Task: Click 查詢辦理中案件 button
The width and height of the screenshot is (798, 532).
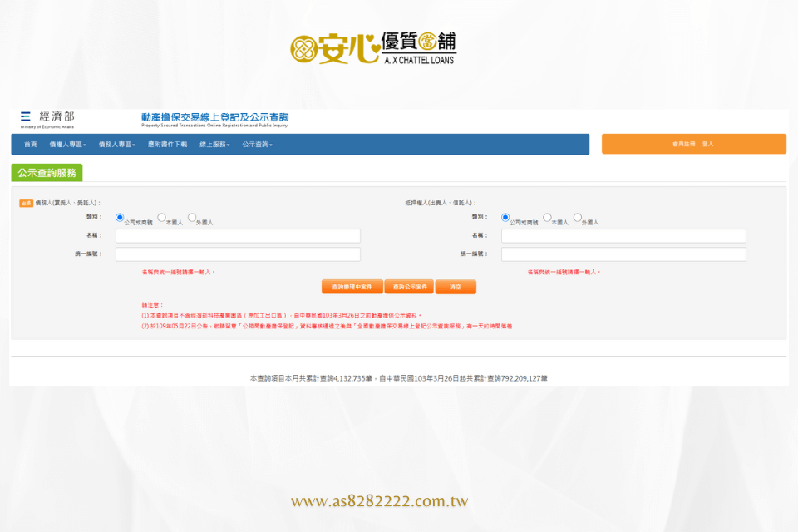Action: (x=352, y=287)
